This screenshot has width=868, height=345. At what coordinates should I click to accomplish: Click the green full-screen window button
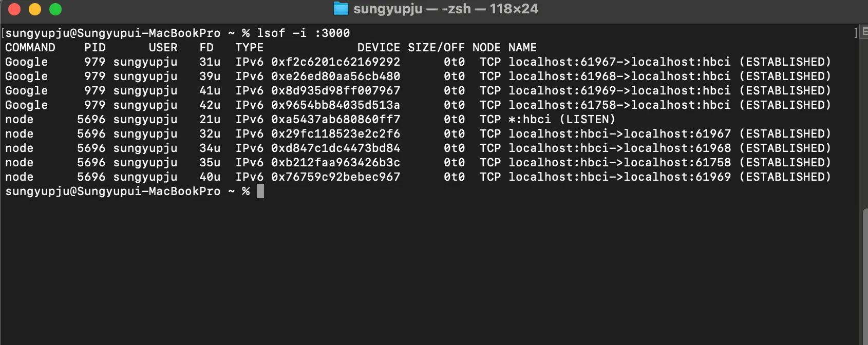(x=55, y=9)
